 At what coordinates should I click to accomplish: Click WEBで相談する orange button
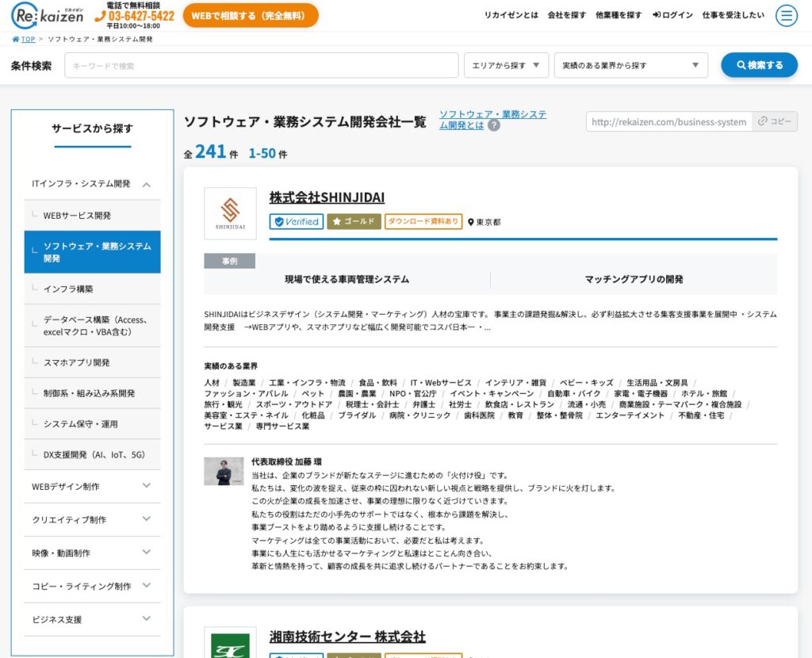[250, 15]
